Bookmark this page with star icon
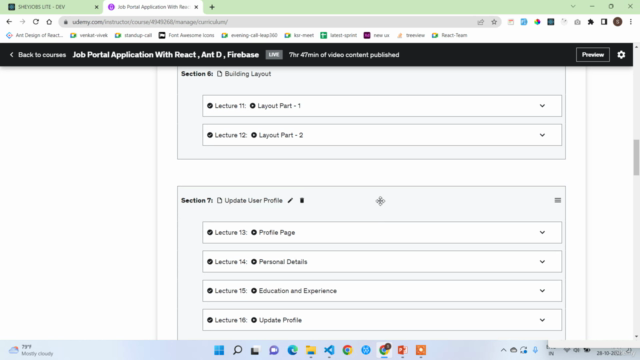Screen dimensions: 640x360 (494, 22)
